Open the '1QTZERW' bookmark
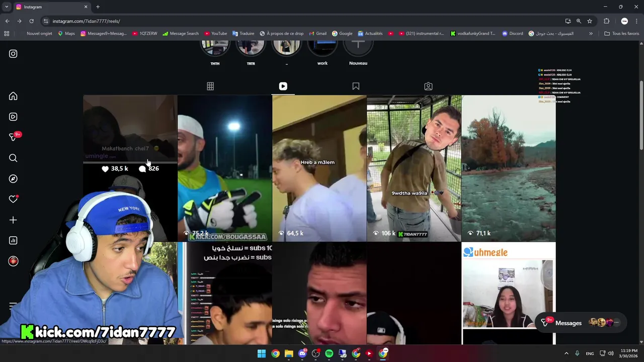The image size is (644, 362). tap(145, 34)
